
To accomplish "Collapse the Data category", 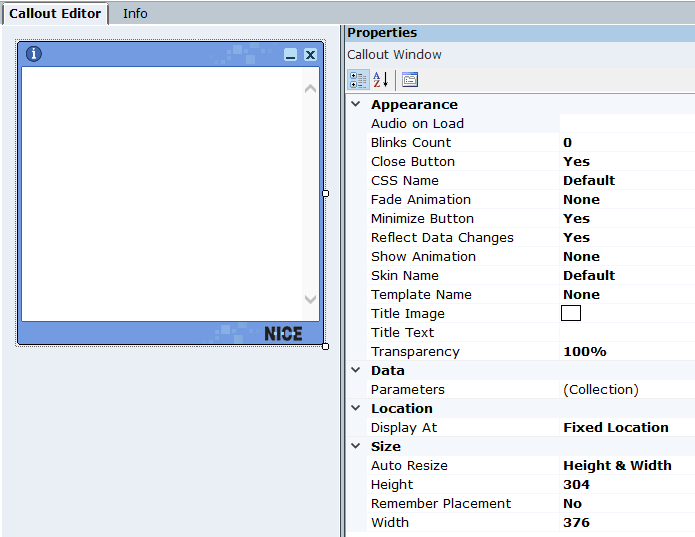I will point(355,370).
